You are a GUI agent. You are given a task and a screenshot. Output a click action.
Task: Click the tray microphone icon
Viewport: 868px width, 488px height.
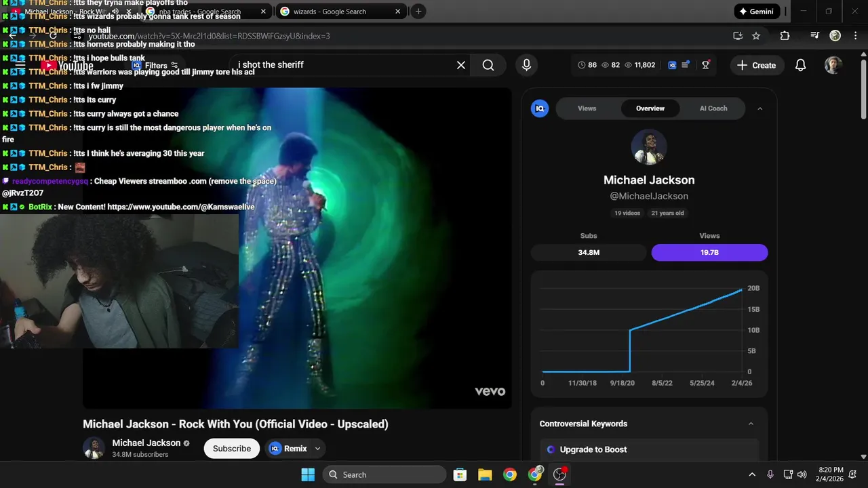tap(770, 474)
